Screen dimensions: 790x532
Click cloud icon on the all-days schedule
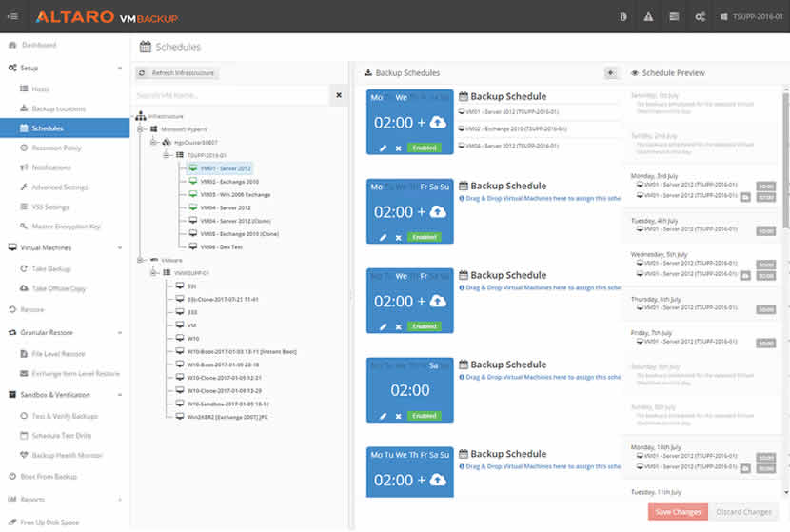pyautogui.click(x=438, y=480)
